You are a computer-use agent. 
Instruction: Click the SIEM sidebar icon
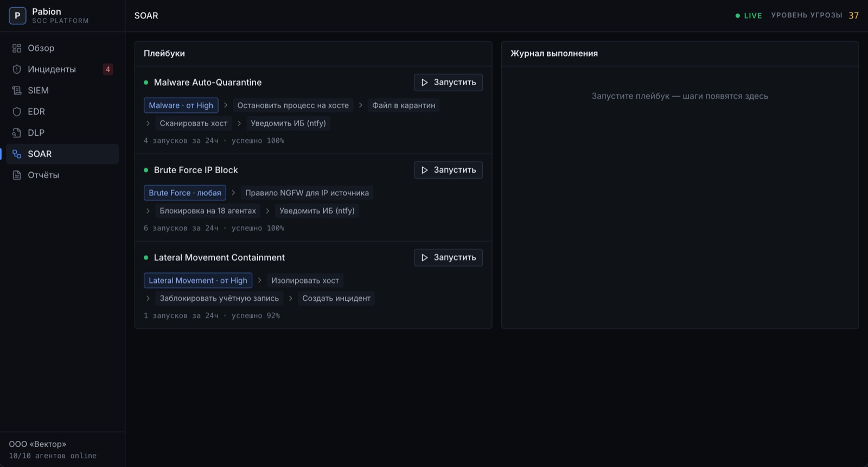click(x=17, y=91)
